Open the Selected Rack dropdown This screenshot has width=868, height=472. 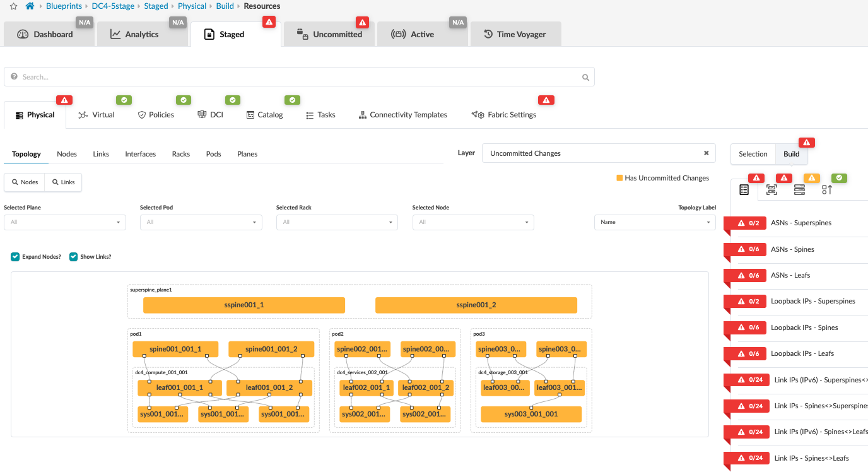(x=337, y=222)
